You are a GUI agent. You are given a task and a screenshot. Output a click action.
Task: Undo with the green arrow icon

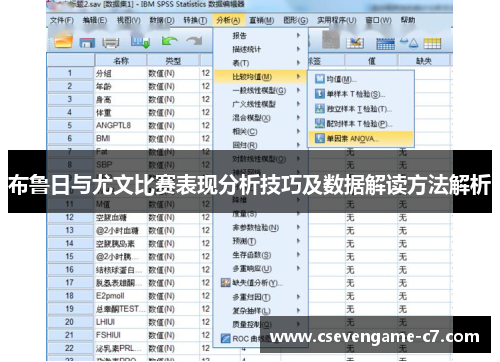coord(169,41)
